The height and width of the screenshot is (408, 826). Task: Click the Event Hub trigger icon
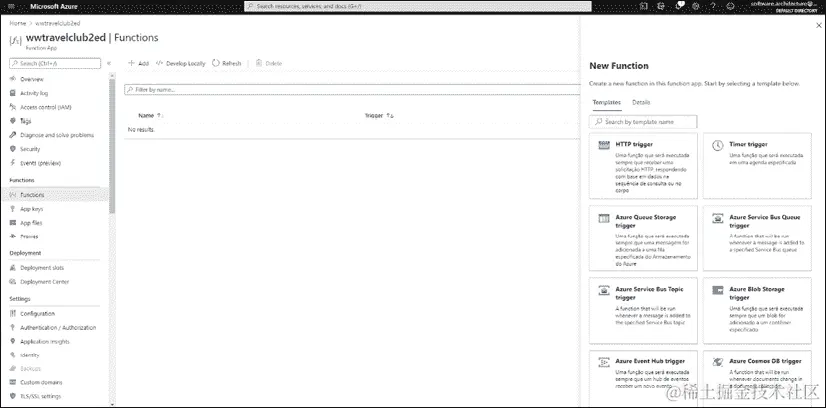pos(604,362)
